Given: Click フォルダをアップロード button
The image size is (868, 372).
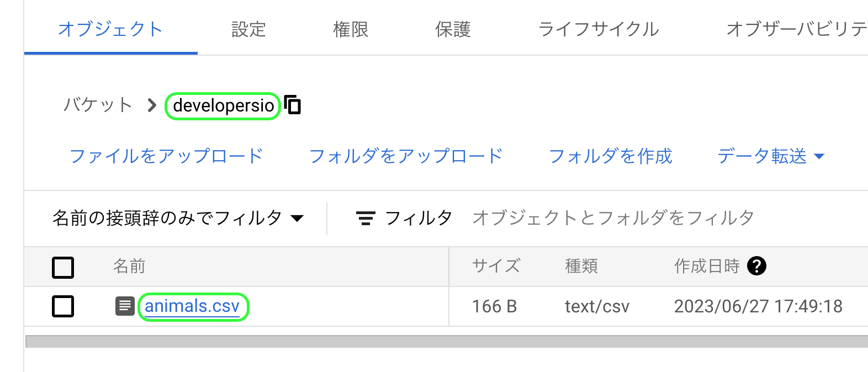Looking at the screenshot, I should tap(406, 156).
